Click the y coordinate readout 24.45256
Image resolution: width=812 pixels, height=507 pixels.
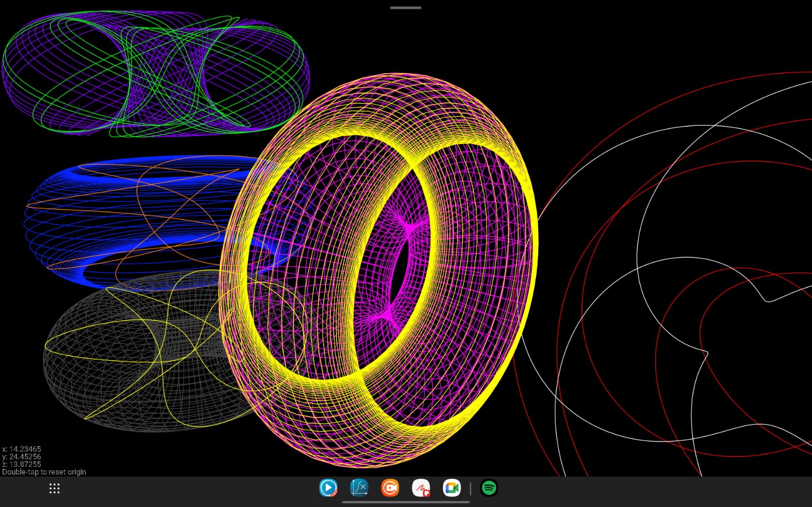22,457
